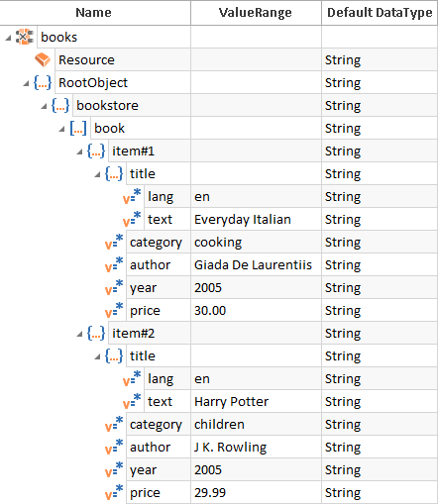
Task: Click the Name column header
Action: [95, 13]
